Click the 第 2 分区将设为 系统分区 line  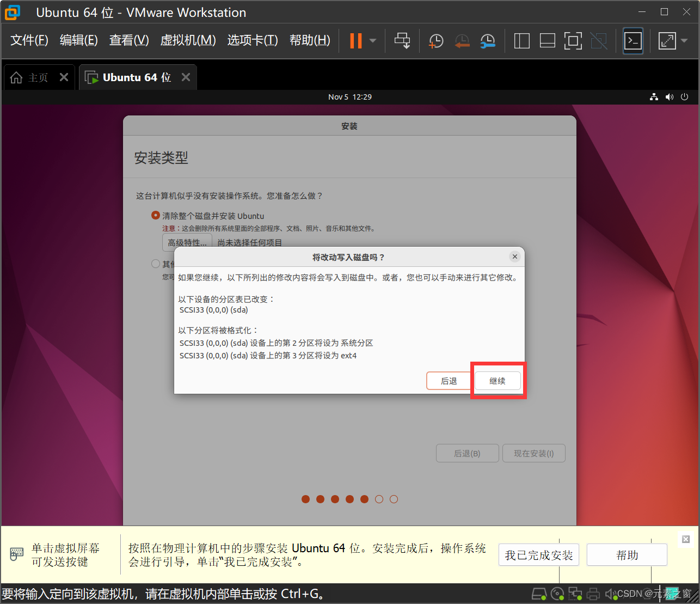tap(277, 343)
